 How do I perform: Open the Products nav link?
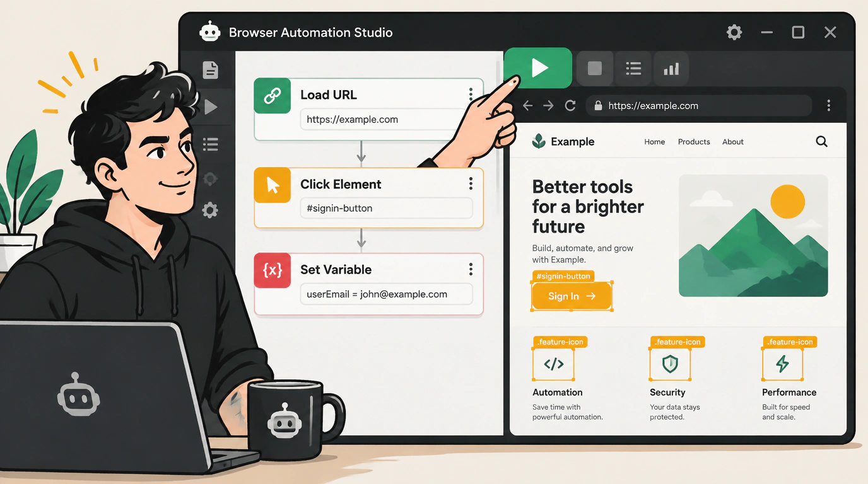[x=694, y=142]
